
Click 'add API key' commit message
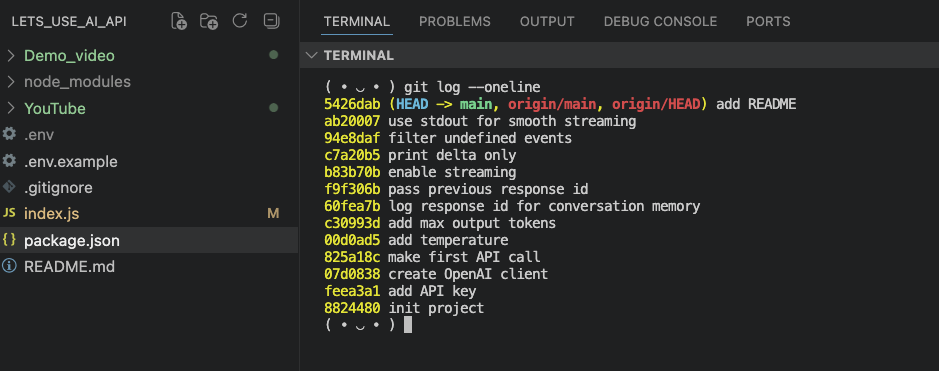pyautogui.click(x=432, y=291)
